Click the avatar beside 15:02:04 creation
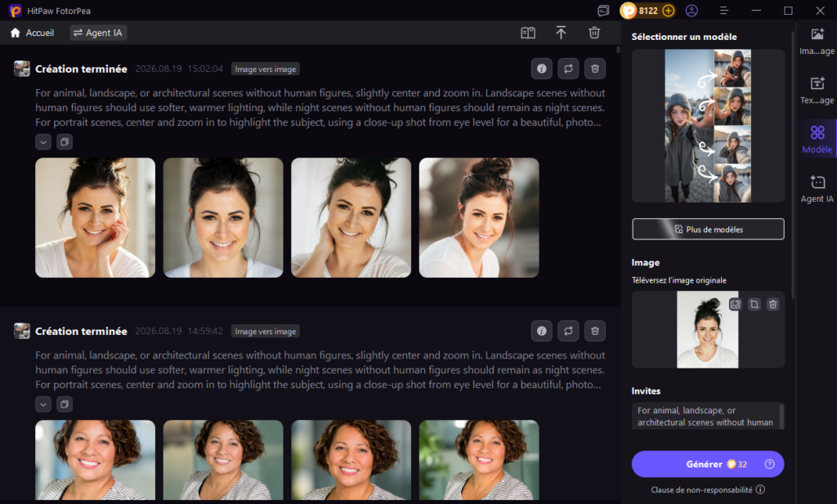Image resolution: width=837 pixels, height=504 pixels. point(22,69)
